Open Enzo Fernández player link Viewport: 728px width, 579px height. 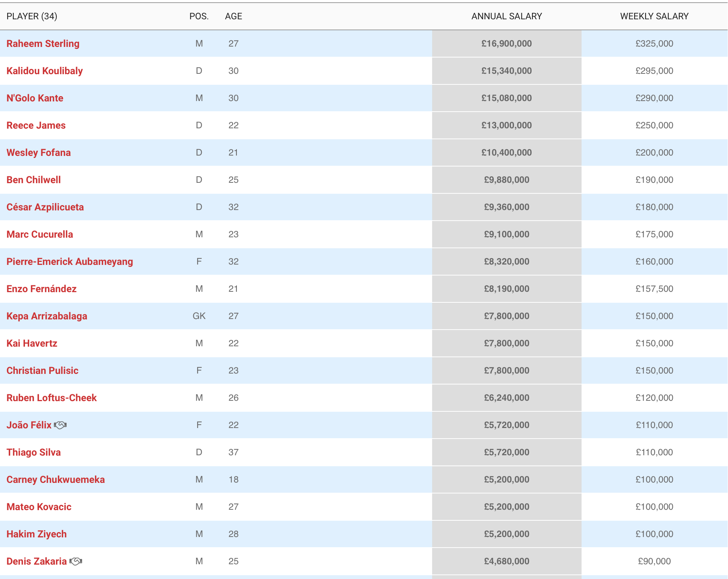click(42, 289)
